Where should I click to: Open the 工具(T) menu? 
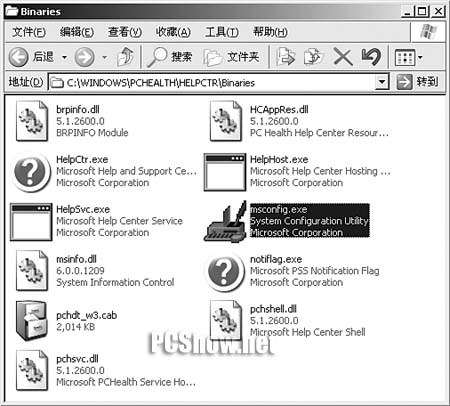[222, 32]
